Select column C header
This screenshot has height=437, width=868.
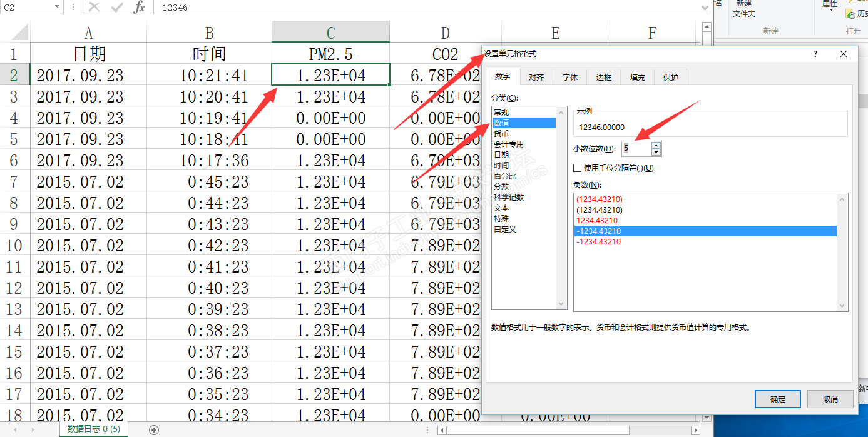[x=330, y=33]
